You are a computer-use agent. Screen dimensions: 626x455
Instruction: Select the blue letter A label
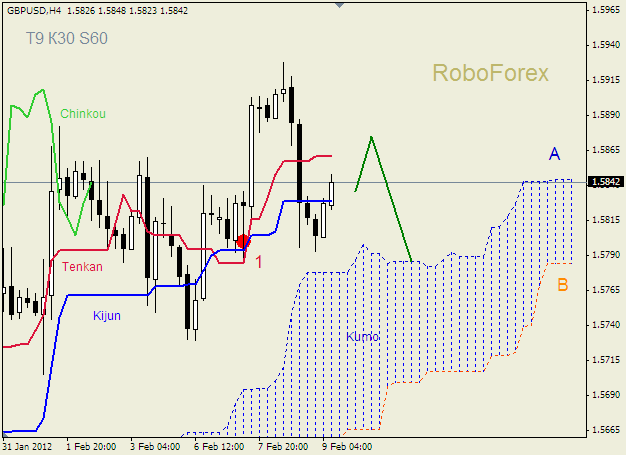pyautogui.click(x=555, y=154)
